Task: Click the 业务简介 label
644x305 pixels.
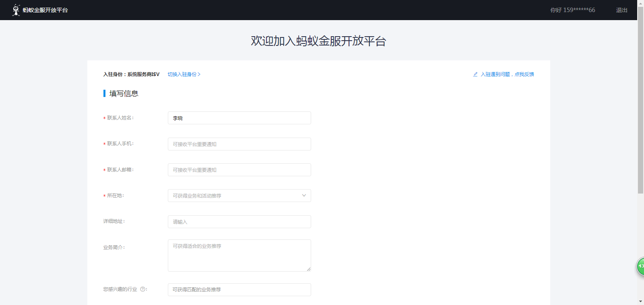Action: click(114, 247)
